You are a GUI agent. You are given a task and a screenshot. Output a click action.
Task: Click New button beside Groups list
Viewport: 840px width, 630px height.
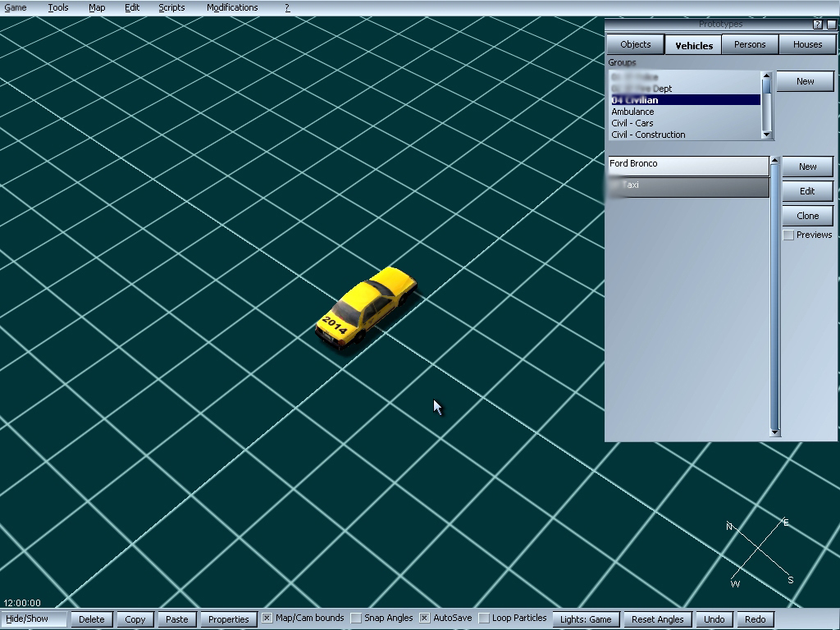click(805, 81)
